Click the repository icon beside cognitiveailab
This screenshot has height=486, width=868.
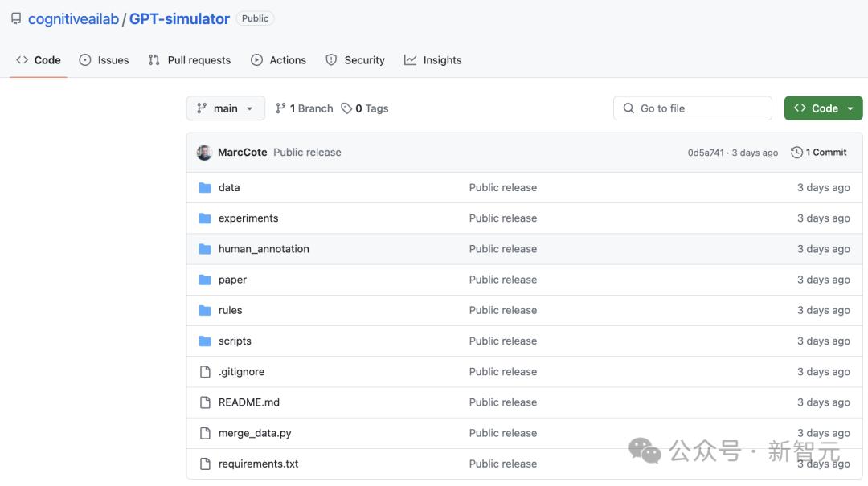click(16, 18)
